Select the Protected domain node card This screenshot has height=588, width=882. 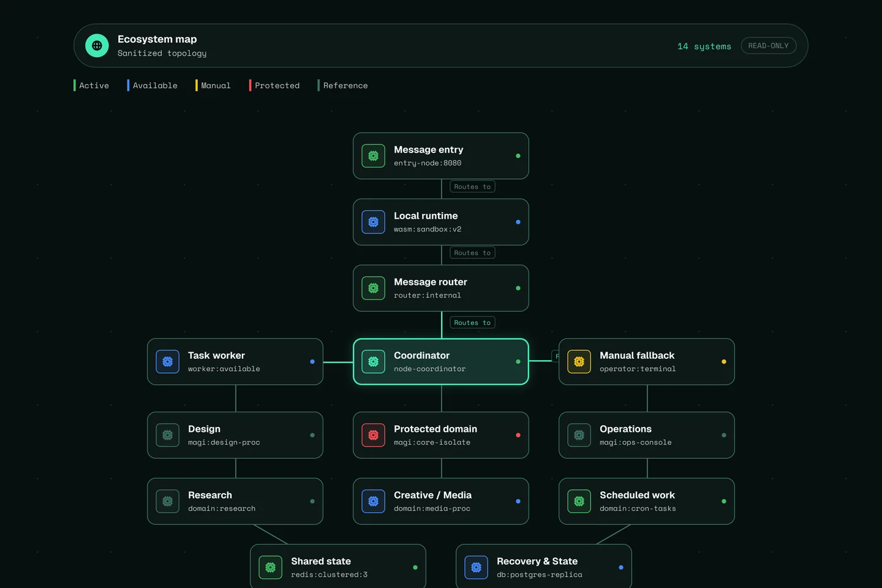point(441,435)
